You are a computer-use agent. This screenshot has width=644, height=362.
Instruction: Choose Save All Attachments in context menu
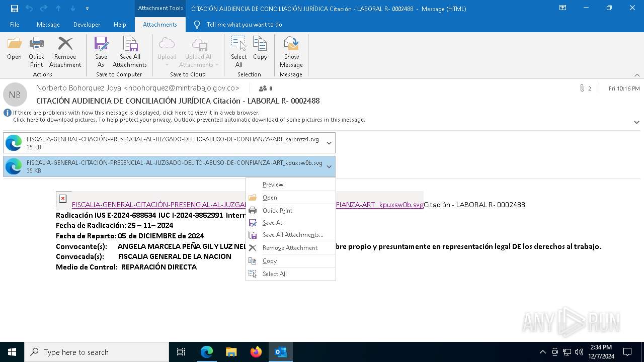pos(291,235)
